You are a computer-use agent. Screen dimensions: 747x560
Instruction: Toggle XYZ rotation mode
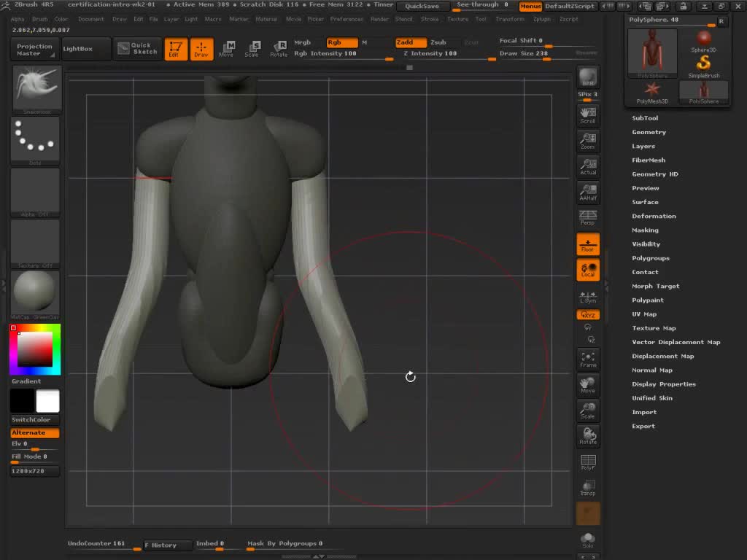point(588,315)
